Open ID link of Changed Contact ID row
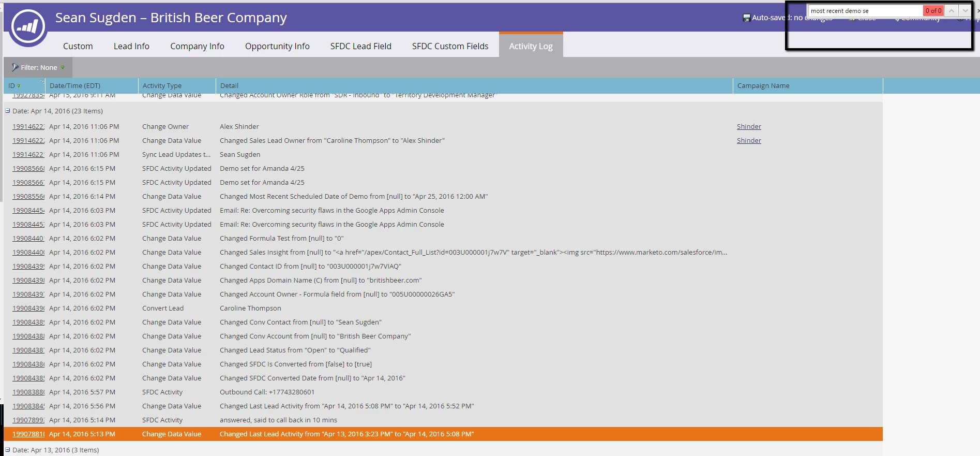 28,266
